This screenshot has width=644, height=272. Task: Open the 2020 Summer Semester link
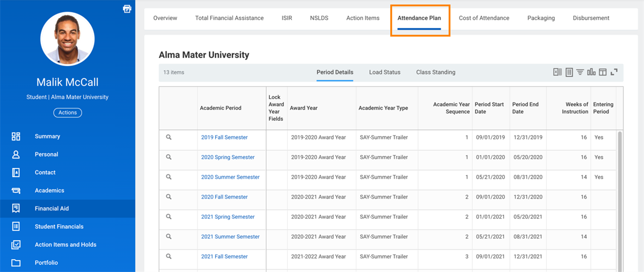[230, 177]
